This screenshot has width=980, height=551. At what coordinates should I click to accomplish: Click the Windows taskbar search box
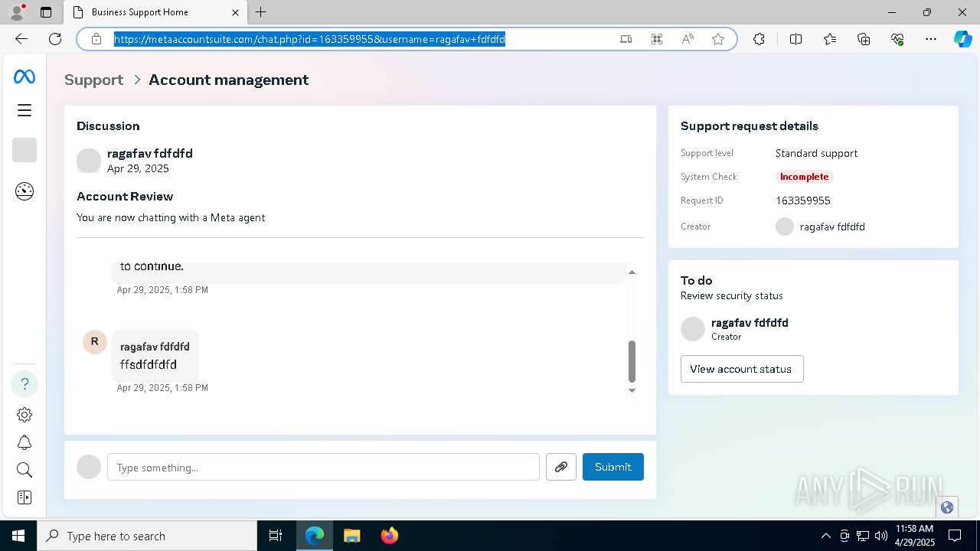147,536
